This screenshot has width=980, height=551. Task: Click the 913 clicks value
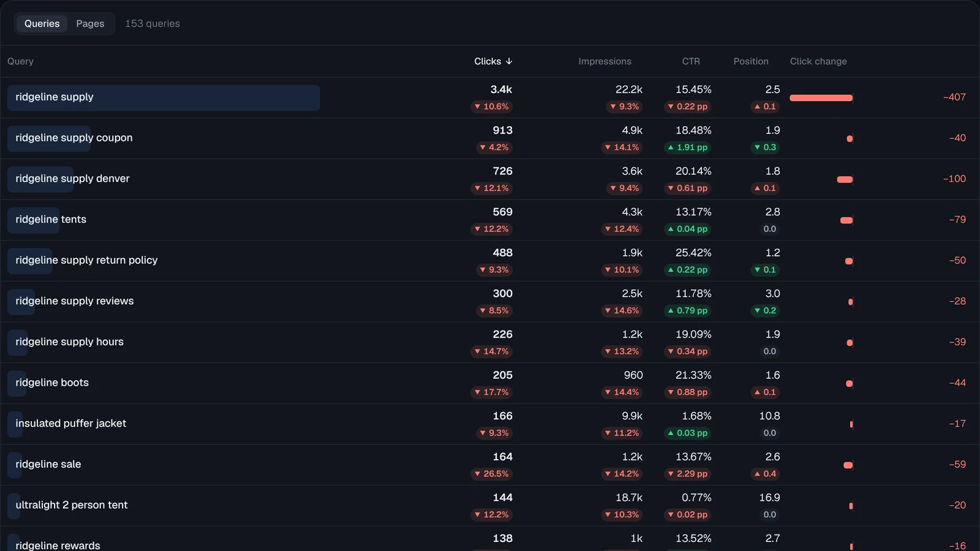click(x=502, y=130)
